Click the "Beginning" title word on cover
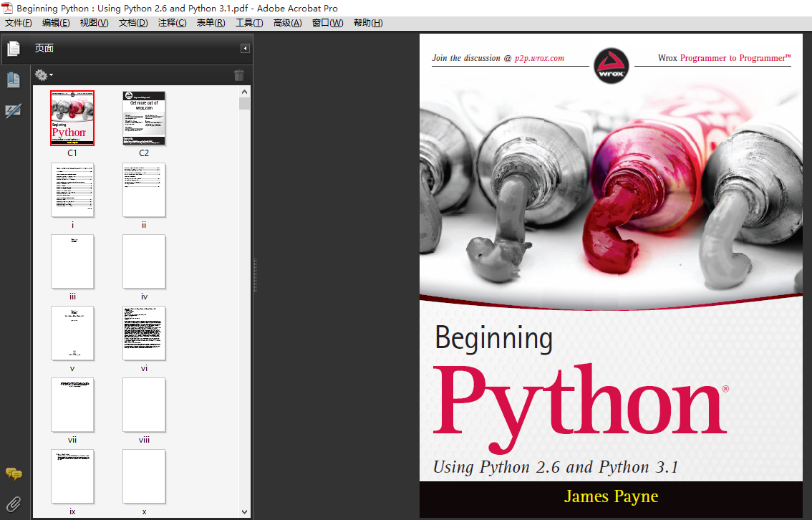Screen dimensions: 812x520 [x=494, y=339]
